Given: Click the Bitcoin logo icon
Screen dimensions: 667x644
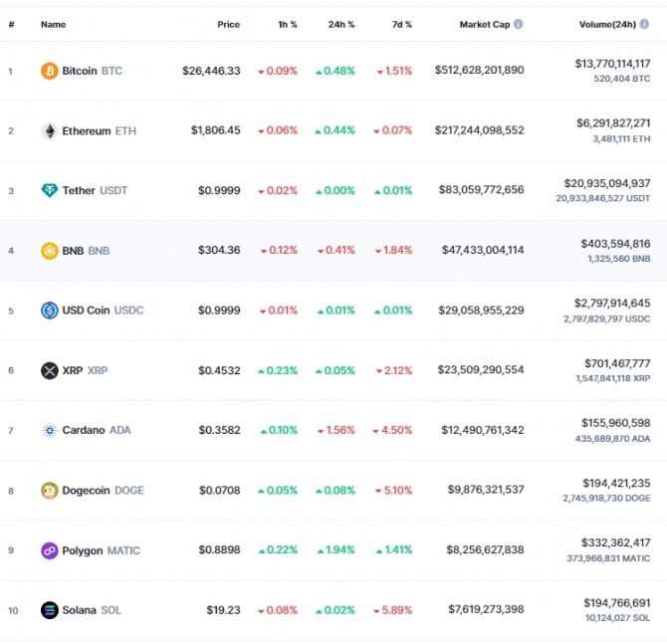Looking at the screenshot, I should pos(49,71).
